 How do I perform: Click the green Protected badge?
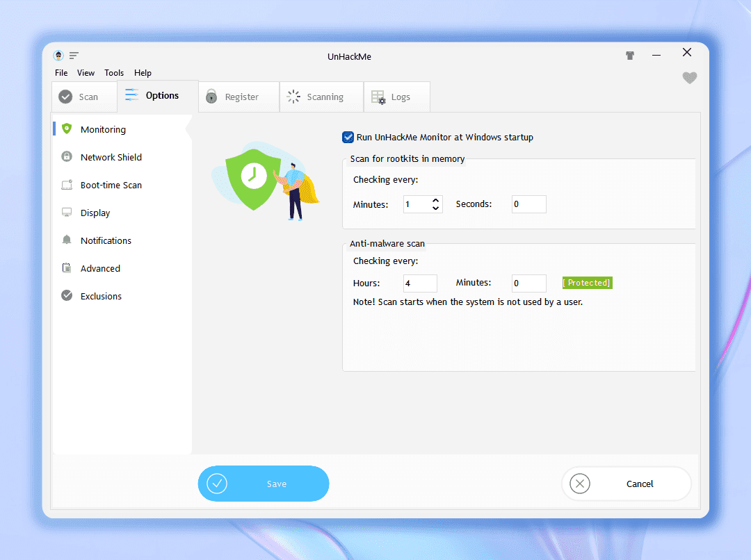[587, 282]
